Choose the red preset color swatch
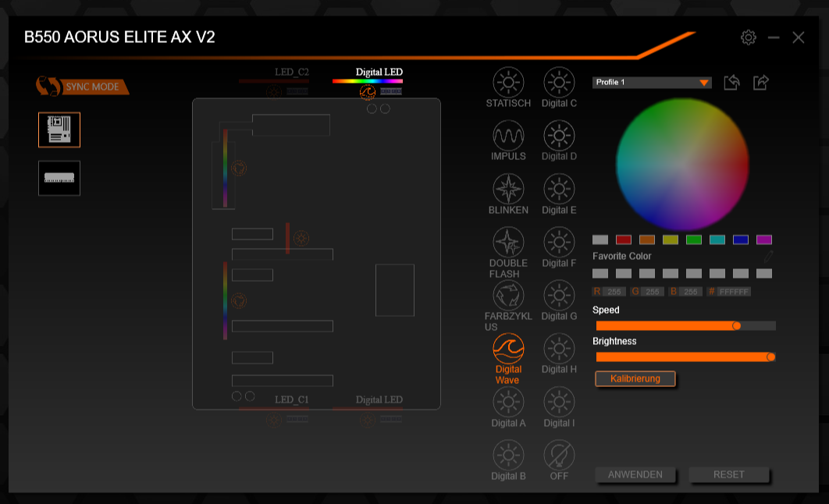This screenshot has height=504, width=829. (624, 240)
